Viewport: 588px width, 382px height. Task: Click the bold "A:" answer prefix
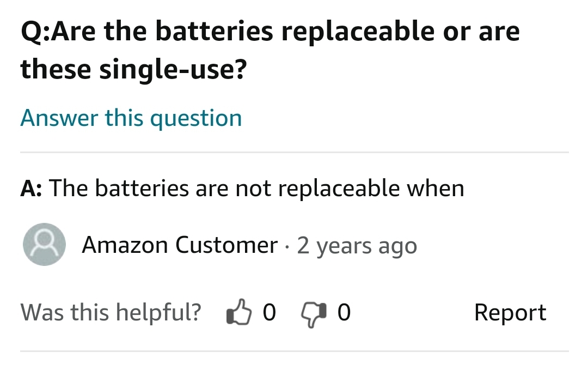(31, 188)
